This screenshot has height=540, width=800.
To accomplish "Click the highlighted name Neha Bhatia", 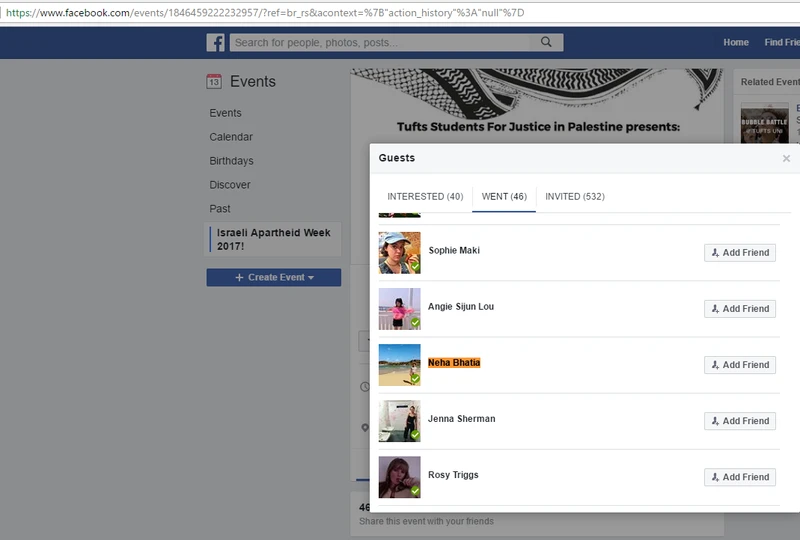I will pyautogui.click(x=454, y=362).
